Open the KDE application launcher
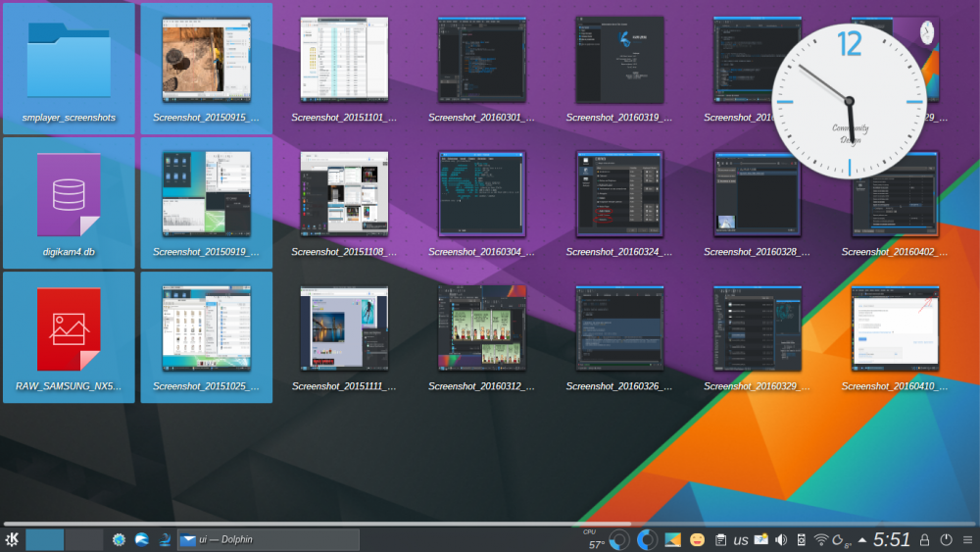980x552 pixels. pyautogui.click(x=12, y=539)
